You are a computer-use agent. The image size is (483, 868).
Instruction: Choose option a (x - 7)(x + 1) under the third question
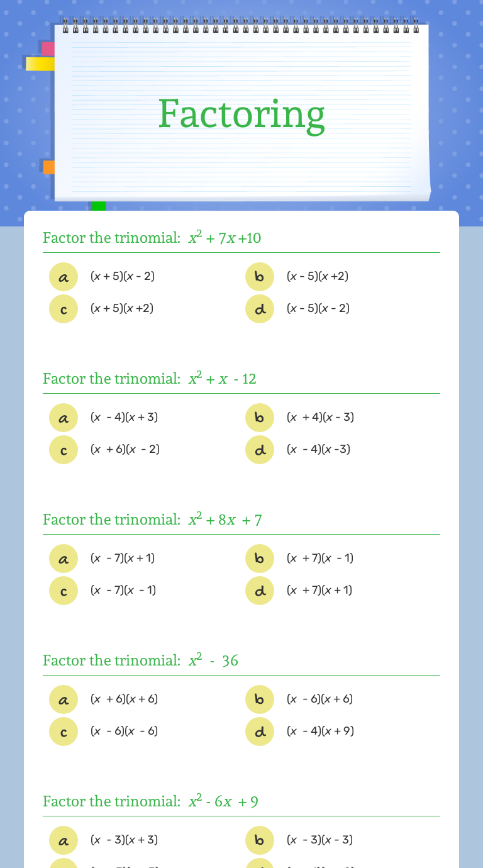click(64, 559)
